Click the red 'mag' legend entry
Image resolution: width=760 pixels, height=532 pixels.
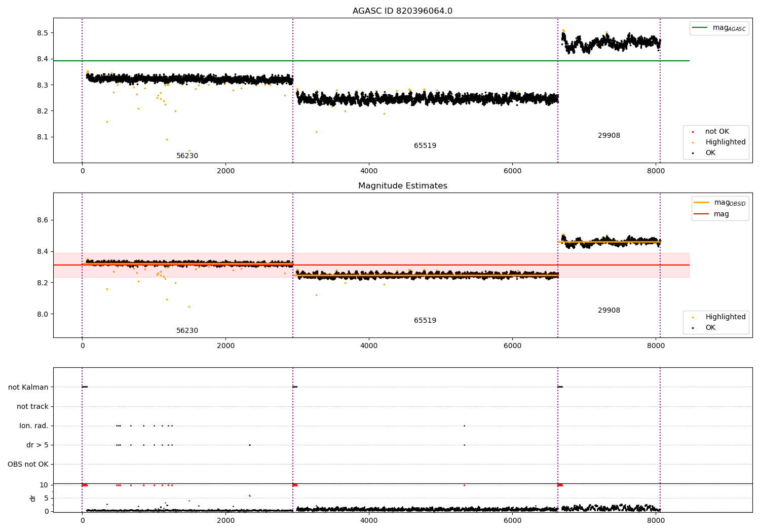click(711, 214)
